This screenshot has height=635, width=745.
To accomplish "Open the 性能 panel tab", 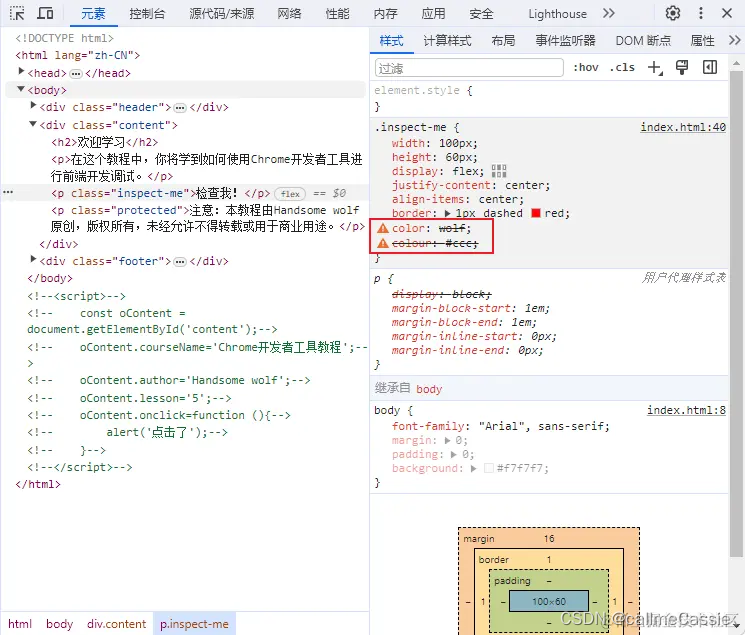I will [x=337, y=14].
